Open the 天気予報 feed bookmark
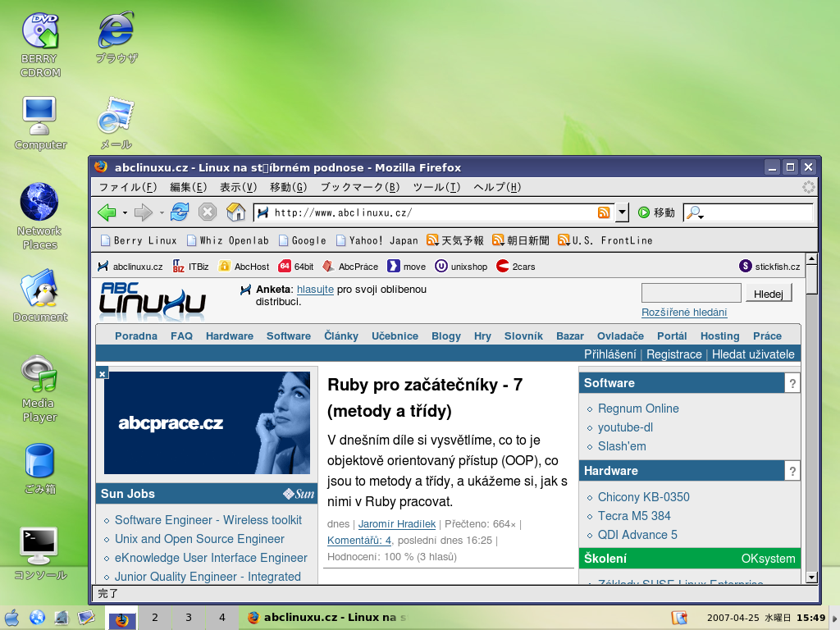 (x=455, y=240)
